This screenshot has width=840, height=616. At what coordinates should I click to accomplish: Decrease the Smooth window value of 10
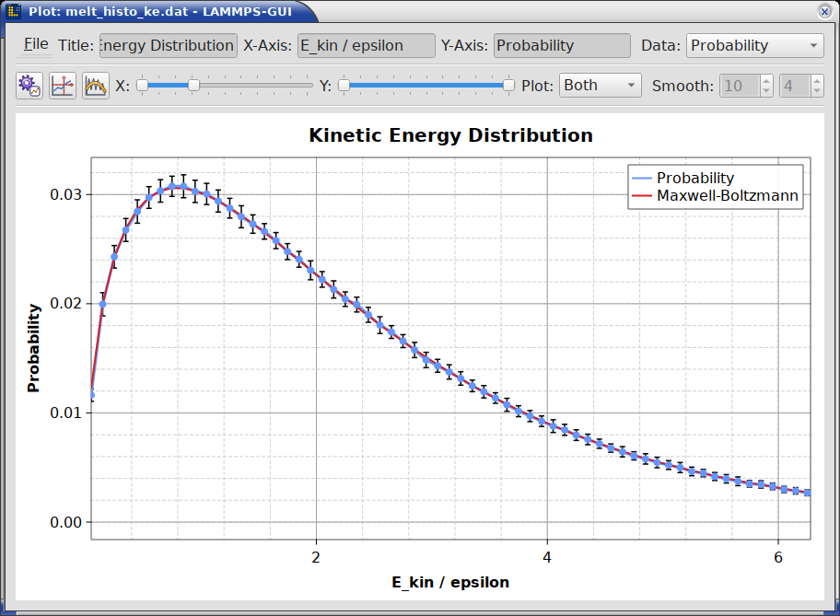point(766,91)
